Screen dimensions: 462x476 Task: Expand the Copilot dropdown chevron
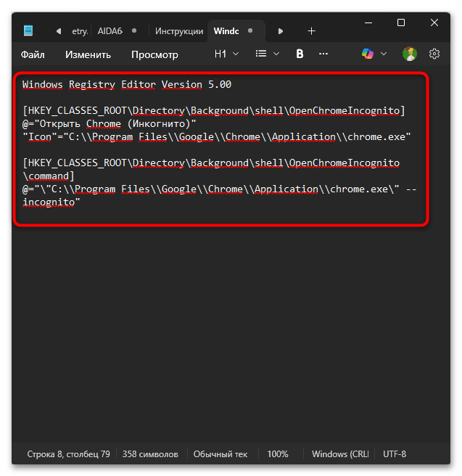[384, 54]
